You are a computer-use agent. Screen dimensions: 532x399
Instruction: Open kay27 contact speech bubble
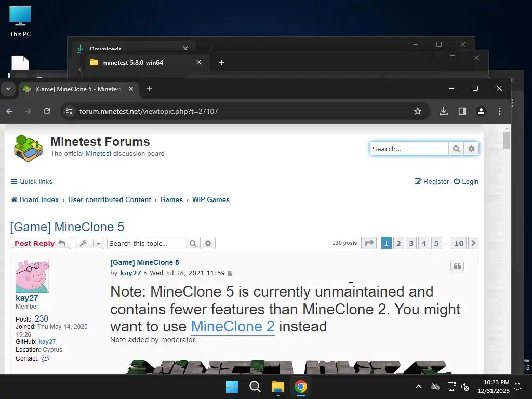point(45,358)
